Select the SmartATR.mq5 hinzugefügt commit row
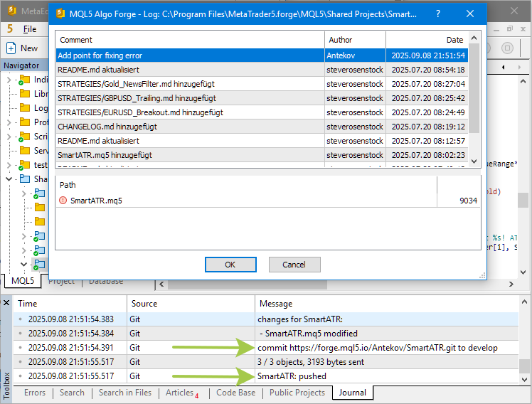This screenshot has width=532, height=404. coord(262,155)
